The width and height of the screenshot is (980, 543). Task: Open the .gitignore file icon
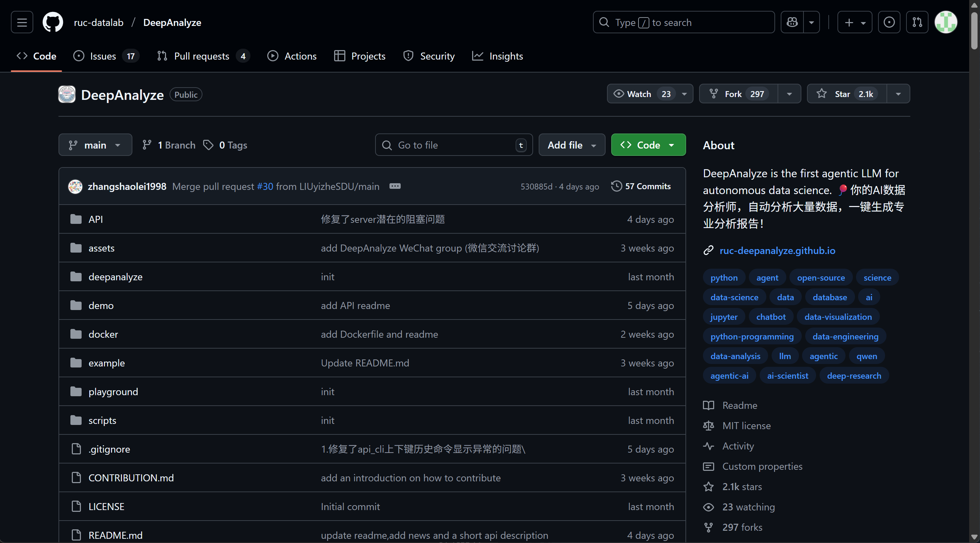coord(76,449)
